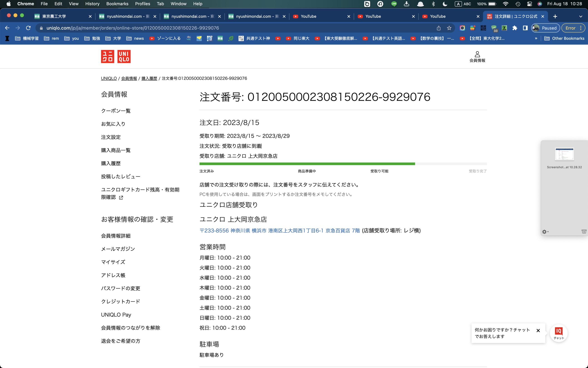This screenshot has height=368, width=588.
Task: Open the 同じ東大 YouTube bookmark
Action: (x=297, y=38)
